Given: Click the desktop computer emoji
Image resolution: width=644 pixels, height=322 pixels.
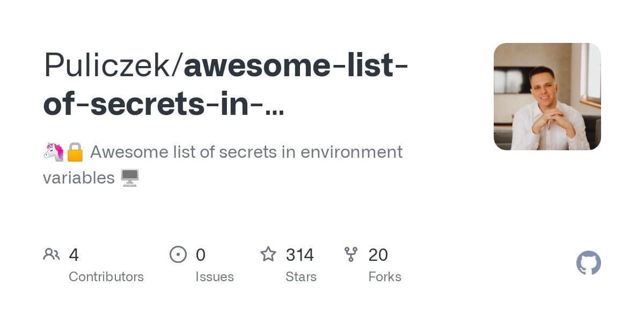Looking at the screenshot, I should tap(130, 178).
